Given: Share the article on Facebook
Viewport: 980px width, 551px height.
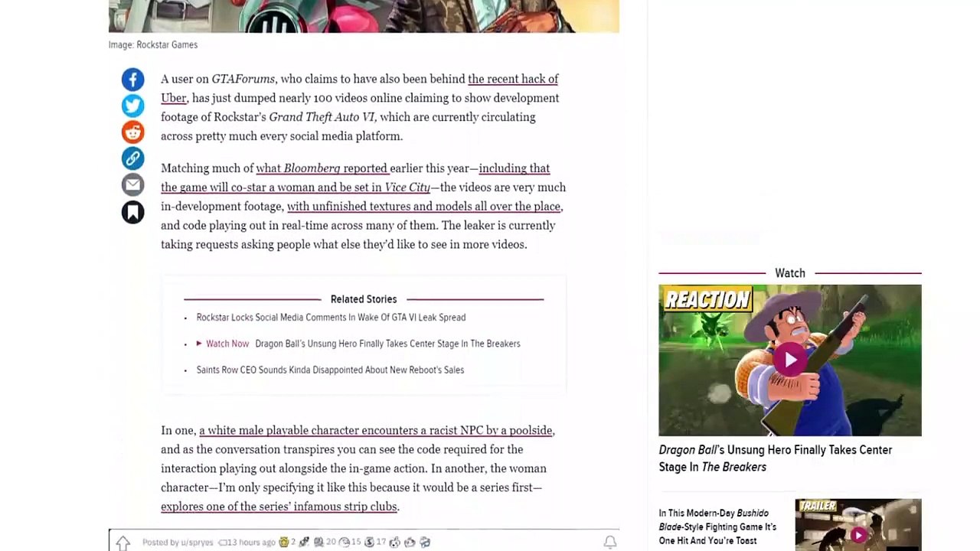Looking at the screenshot, I should (x=132, y=80).
